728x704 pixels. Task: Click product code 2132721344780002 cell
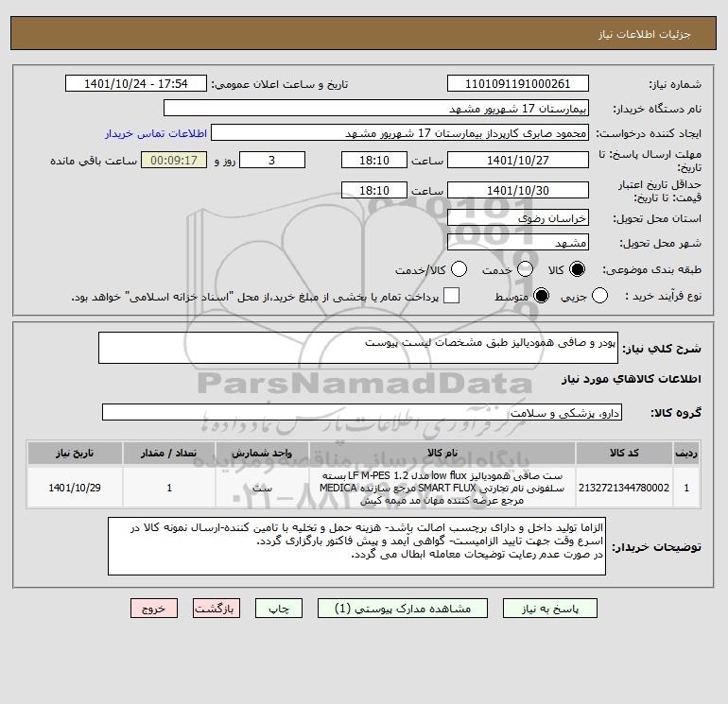(x=624, y=488)
